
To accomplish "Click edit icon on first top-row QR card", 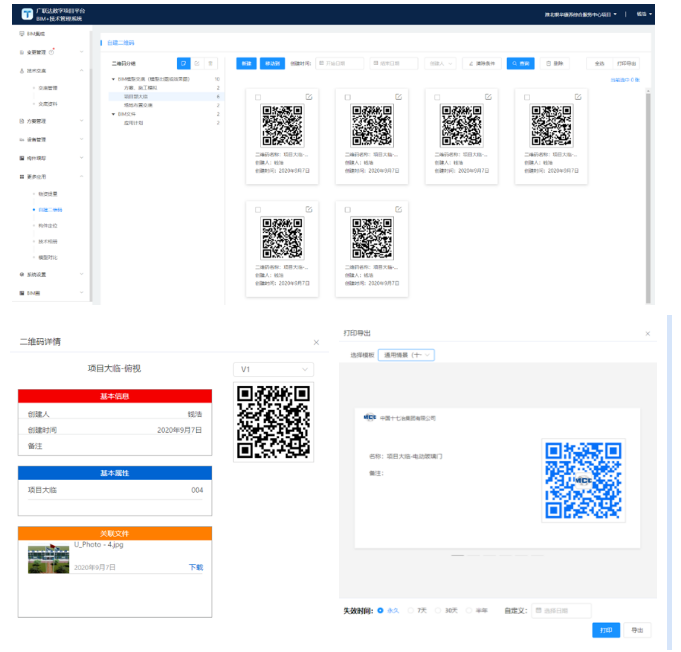I will pos(309,97).
